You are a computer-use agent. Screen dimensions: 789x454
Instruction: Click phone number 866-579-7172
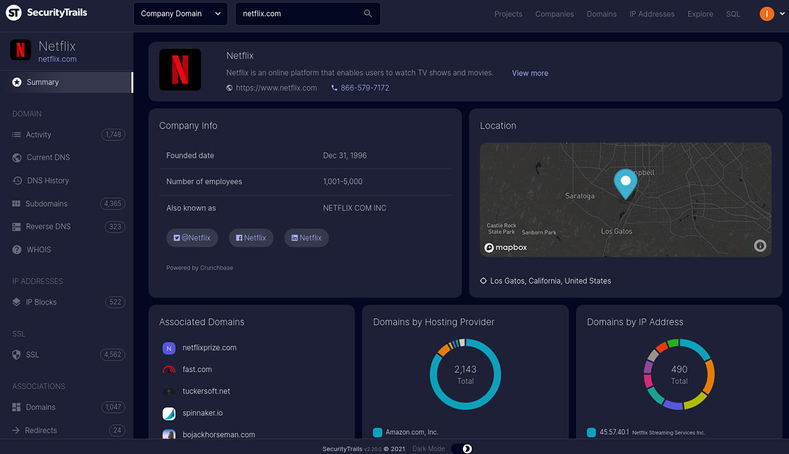365,88
